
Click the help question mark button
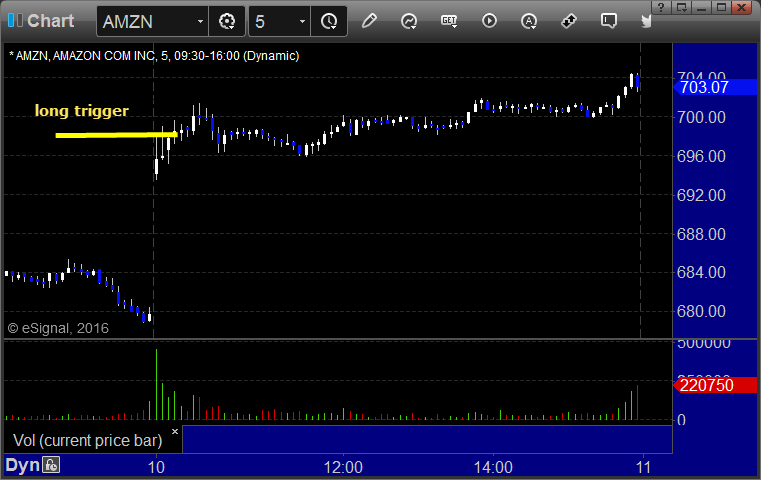click(661, 7)
